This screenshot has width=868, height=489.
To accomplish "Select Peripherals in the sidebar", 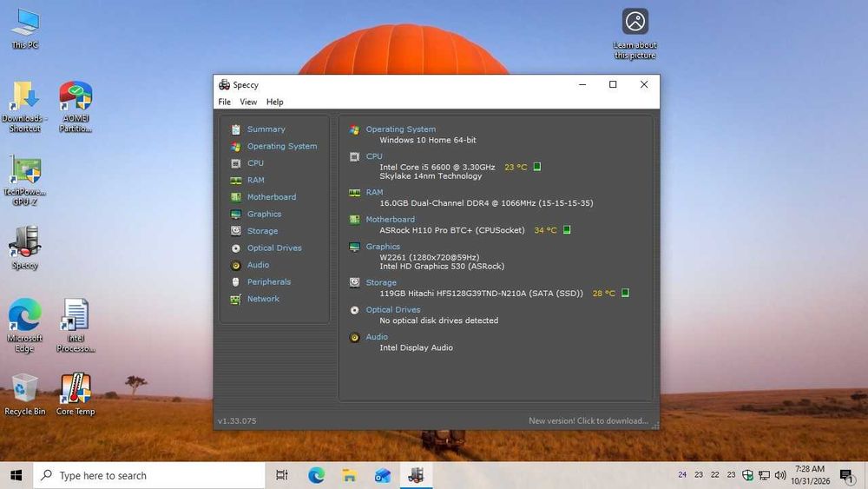I will 268,282.
